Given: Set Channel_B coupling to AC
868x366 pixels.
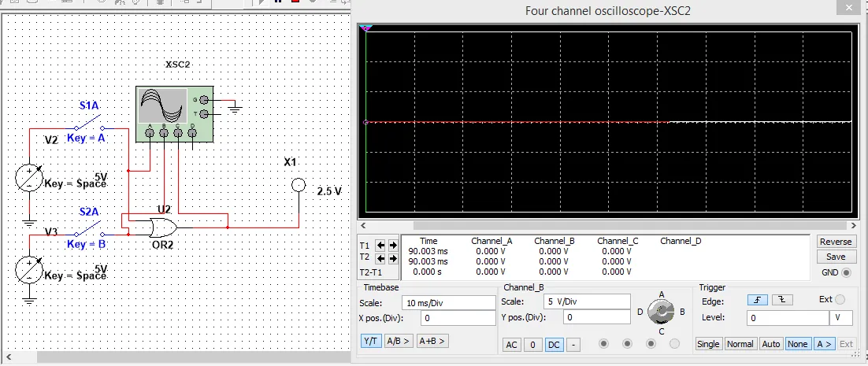Looking at the screenshot, I should click(x=510, y=344).
